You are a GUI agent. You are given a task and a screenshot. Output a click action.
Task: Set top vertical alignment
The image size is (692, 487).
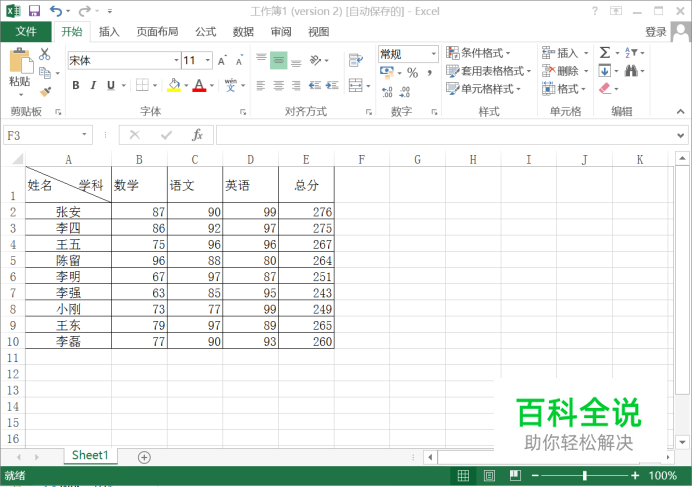click(261, 59)
